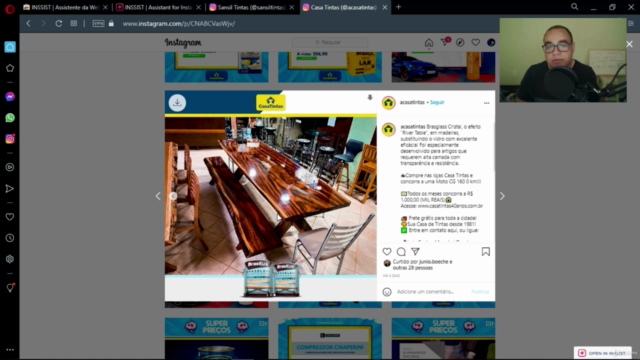Toggle the VPN badge

click(98, 24)
